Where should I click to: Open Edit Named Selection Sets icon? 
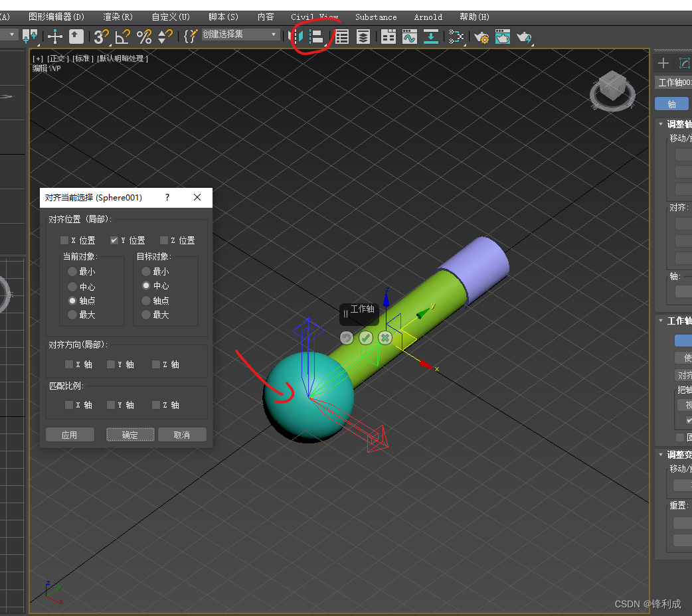tap(190, 37)
